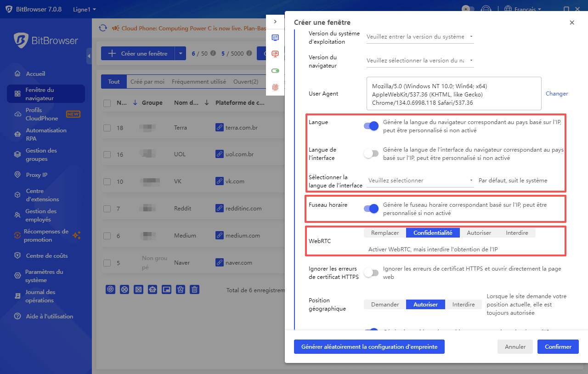Select the Fréquemment utilisé tab

[x=199, y=81]
